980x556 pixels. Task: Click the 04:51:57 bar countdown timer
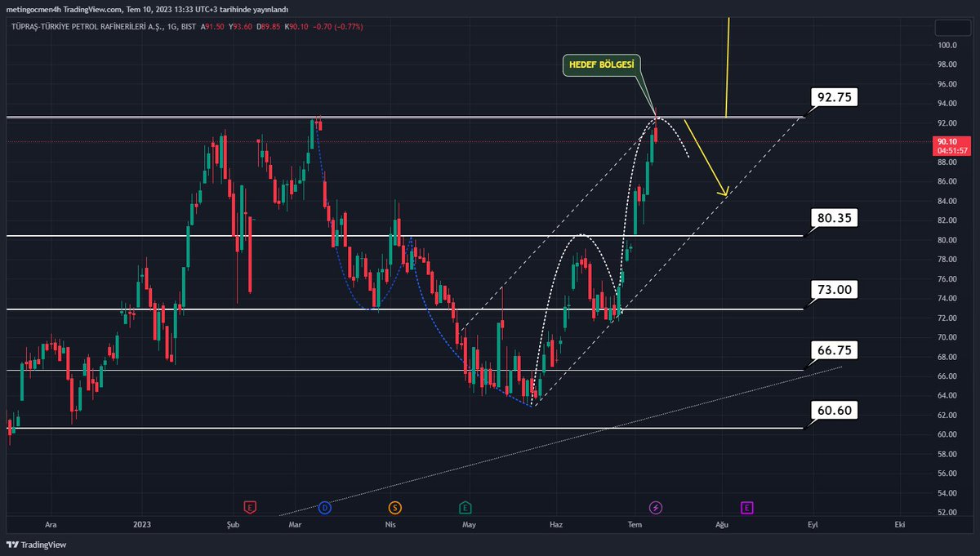click(x=951, y=150)
